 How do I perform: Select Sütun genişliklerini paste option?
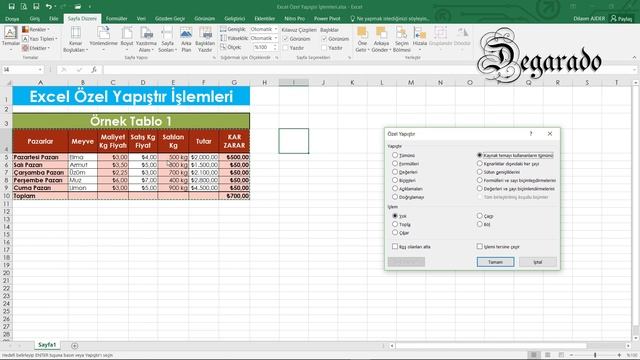(x=498, y=172)
